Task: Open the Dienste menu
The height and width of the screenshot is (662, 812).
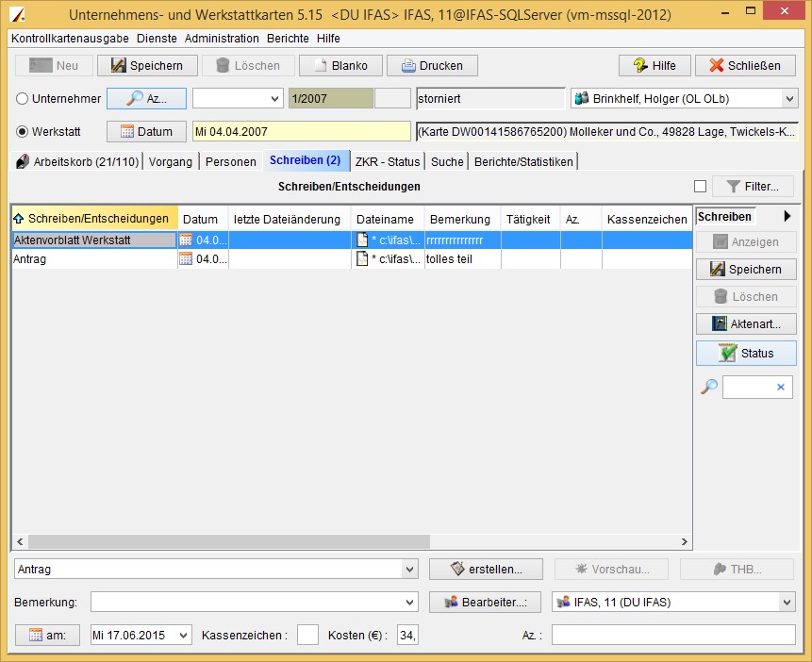Action: (157, 39)
